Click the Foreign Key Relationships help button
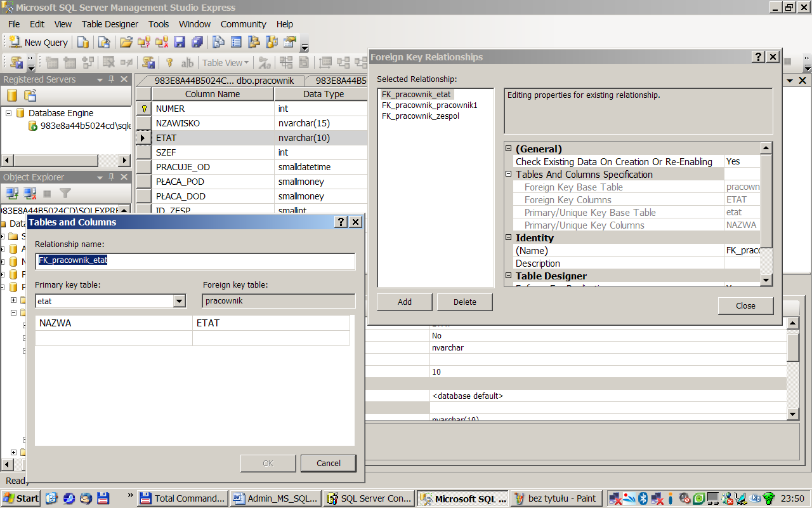The image size is (812, 508). pos(759,57)
